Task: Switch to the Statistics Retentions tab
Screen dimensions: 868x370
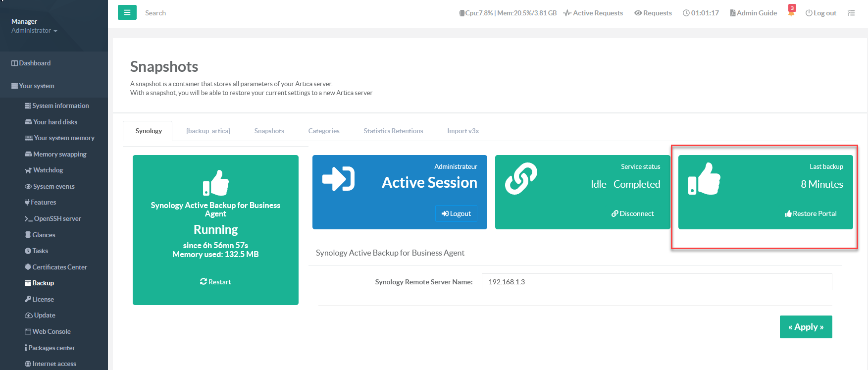Action: click(x=393, y=131)
